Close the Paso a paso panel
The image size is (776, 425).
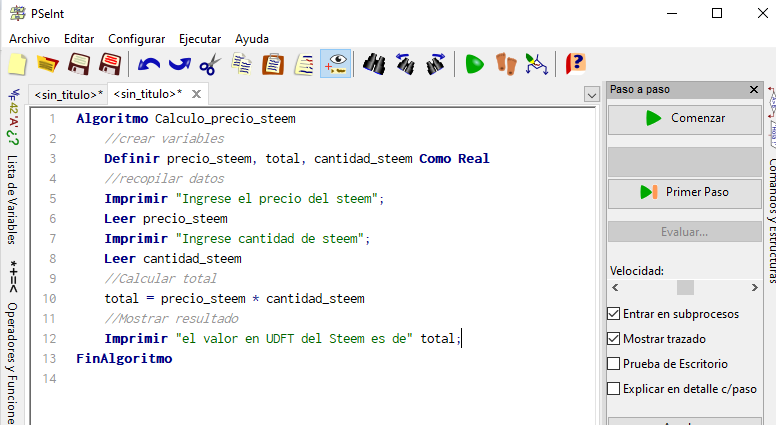(x=754, y=90)
